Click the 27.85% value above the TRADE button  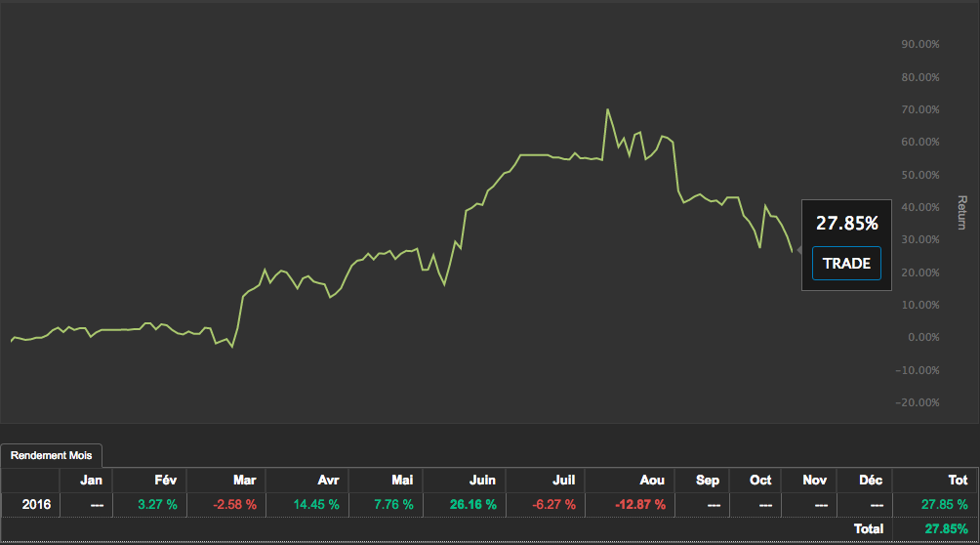(x=846, y=223)
